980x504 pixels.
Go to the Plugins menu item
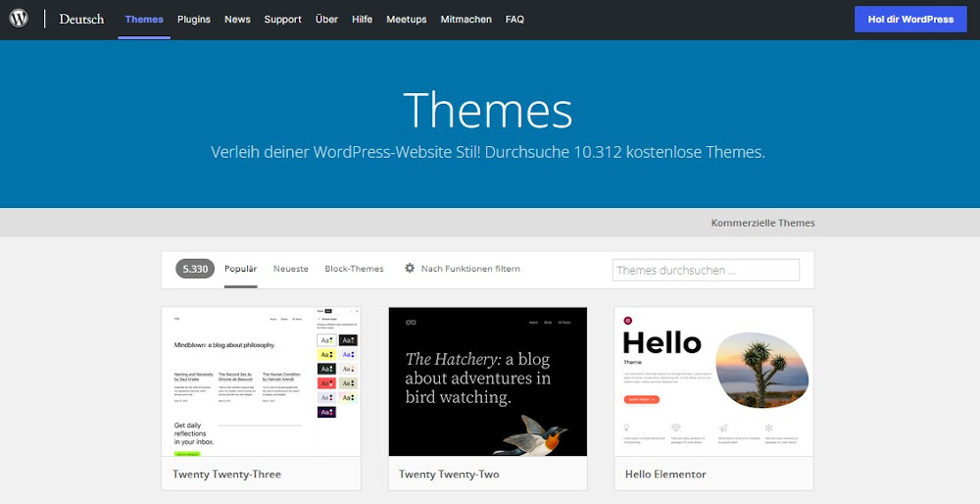194,20
